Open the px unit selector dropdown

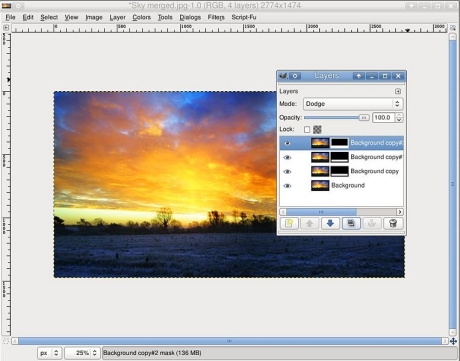[x=49, y=353]
